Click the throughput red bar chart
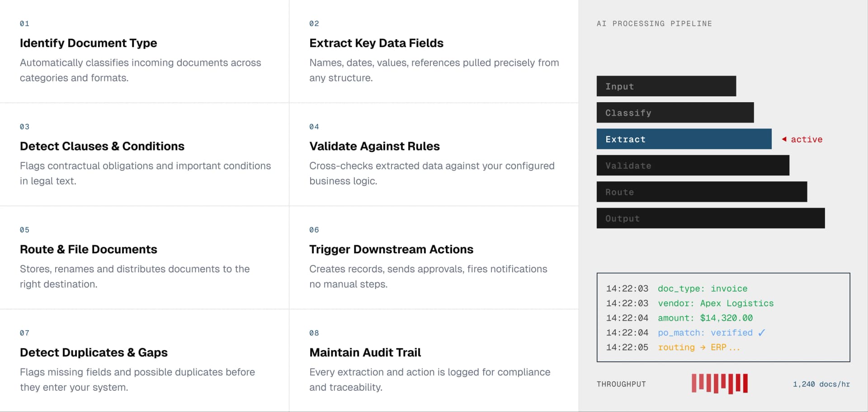Image resolution: width=868 pixels, height=412 pixels. (720, 384)
